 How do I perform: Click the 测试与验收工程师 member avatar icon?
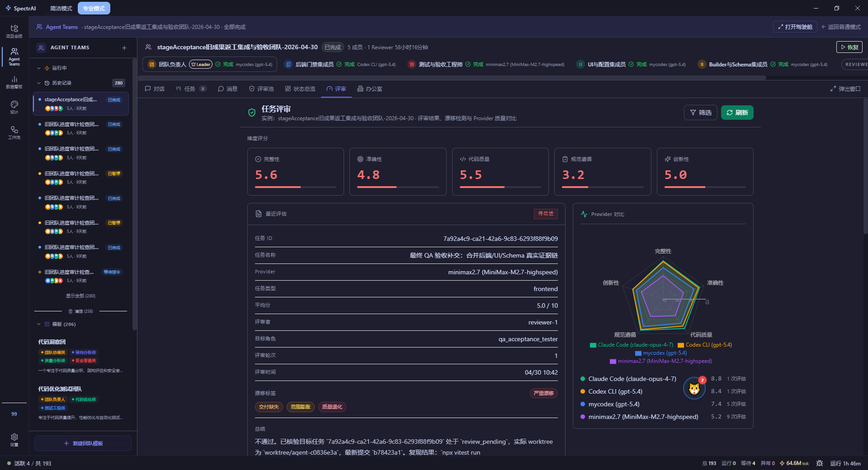[x=411, y=64]
